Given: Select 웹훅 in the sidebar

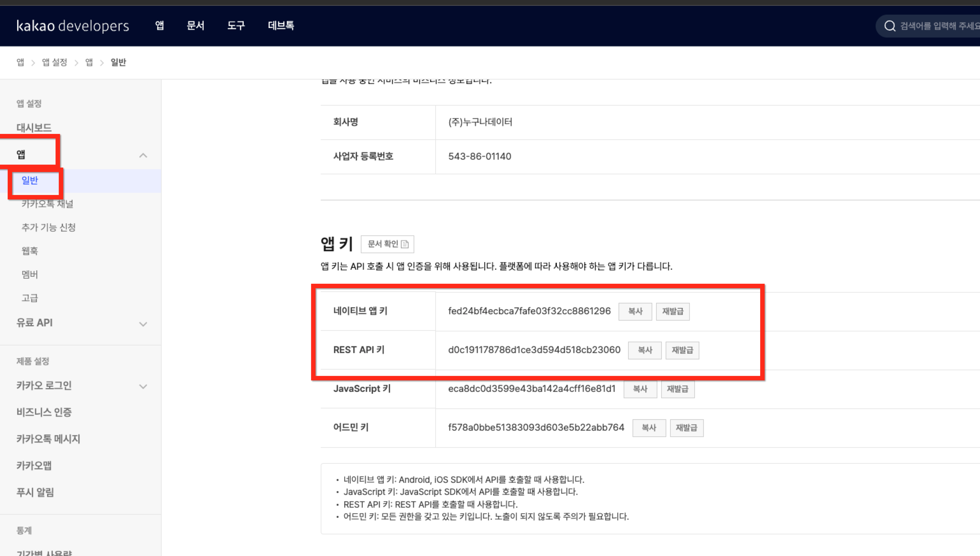Looking at the screenshot, I should pos(30,251).
